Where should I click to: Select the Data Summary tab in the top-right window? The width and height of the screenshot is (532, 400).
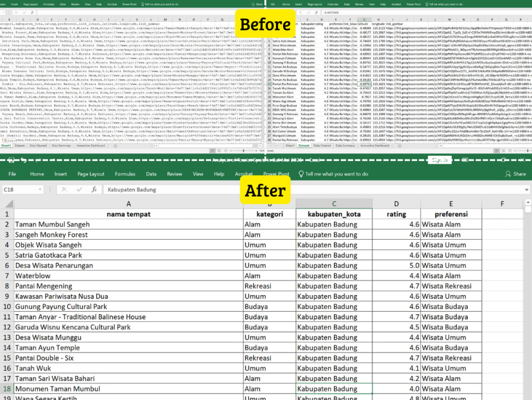click(x=345, y=145)
